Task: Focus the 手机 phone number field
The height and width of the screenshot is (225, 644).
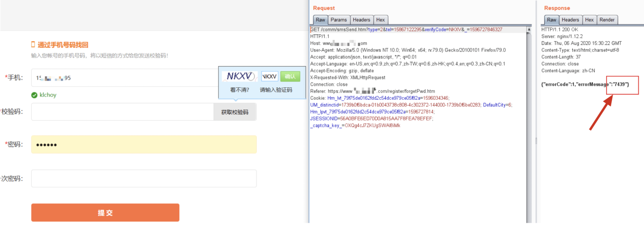Action: coord(125,78)
